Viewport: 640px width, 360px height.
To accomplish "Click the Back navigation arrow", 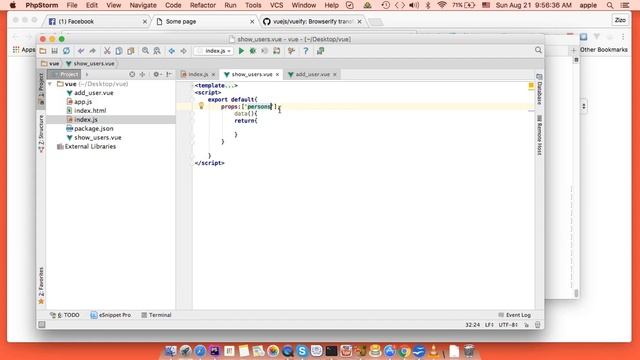I will click(172, 51).
